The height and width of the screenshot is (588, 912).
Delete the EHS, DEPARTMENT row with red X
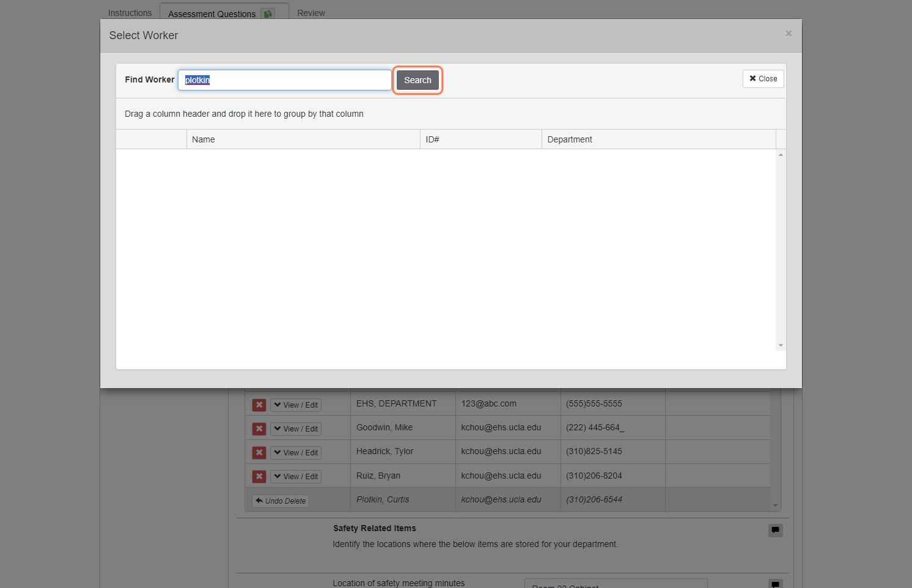pos(259,405)
